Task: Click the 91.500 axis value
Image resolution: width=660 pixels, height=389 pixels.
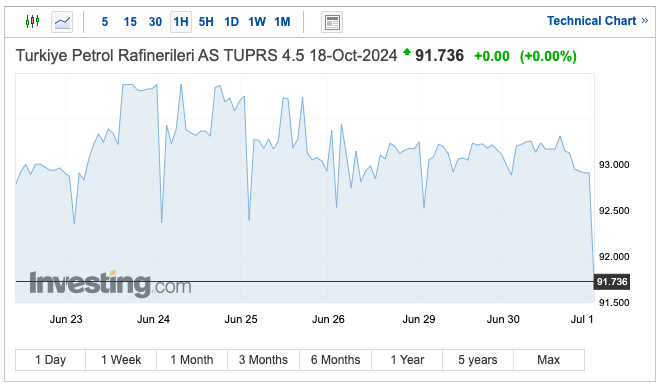Action: 614,302
